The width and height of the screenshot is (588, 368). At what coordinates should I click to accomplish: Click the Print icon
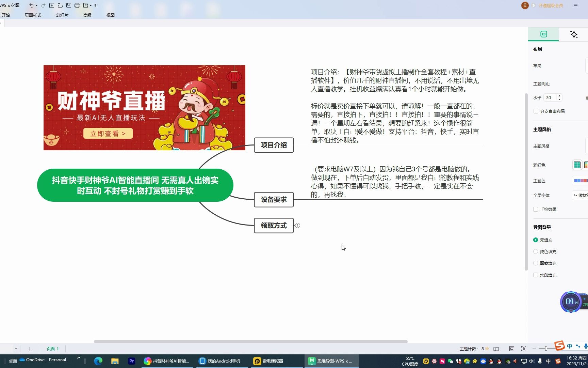pos(77,5)
